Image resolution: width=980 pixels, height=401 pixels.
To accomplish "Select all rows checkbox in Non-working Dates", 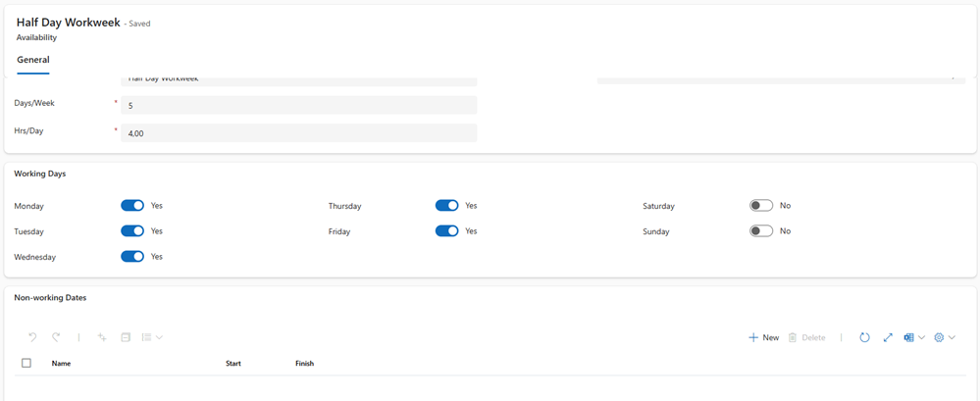I will click(26, 363).
